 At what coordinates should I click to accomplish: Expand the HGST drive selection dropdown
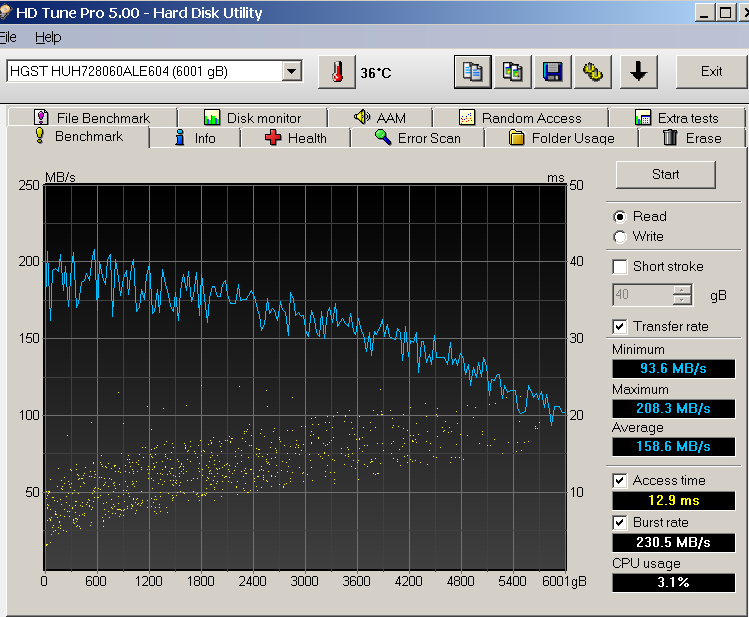tap(291, 71)
